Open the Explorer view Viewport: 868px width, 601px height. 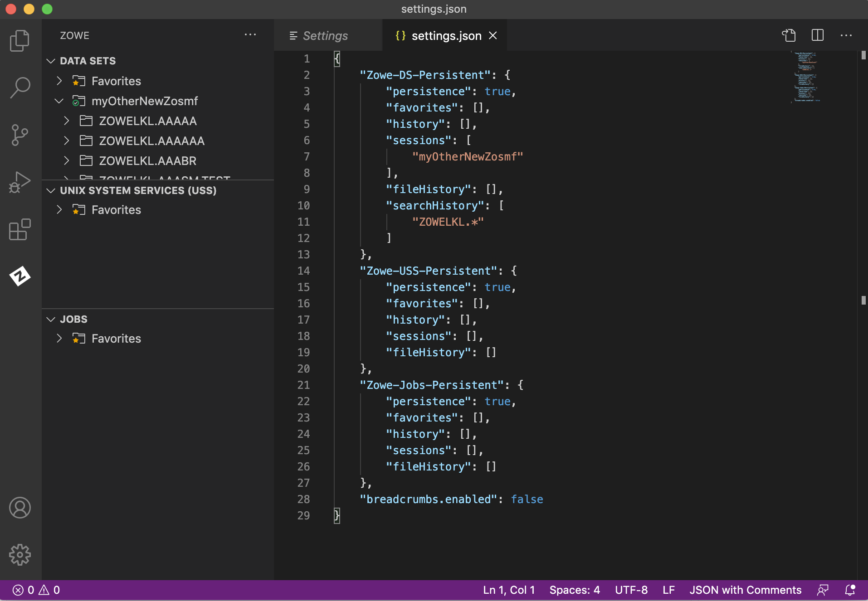[x=19, y=40]
